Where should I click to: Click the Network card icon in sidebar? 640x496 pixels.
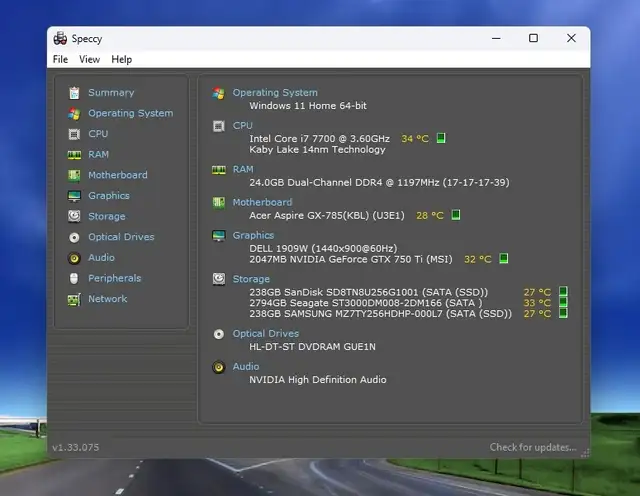(x=74, y=299)
